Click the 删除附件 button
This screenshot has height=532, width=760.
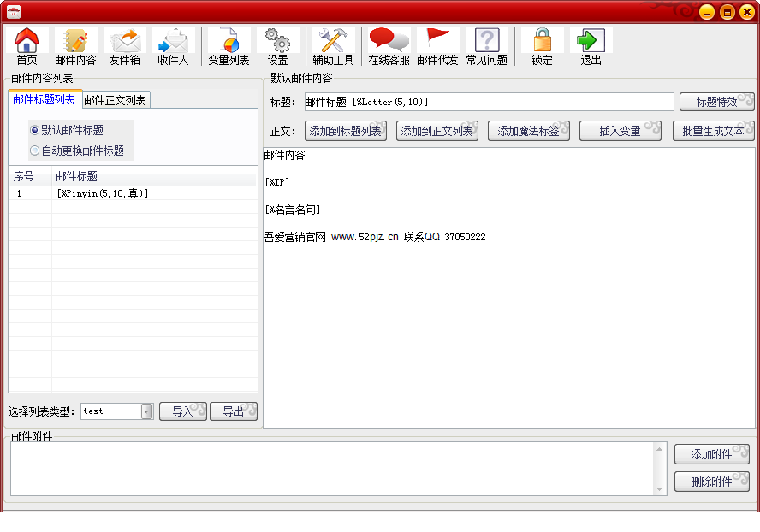pos(711,482)
